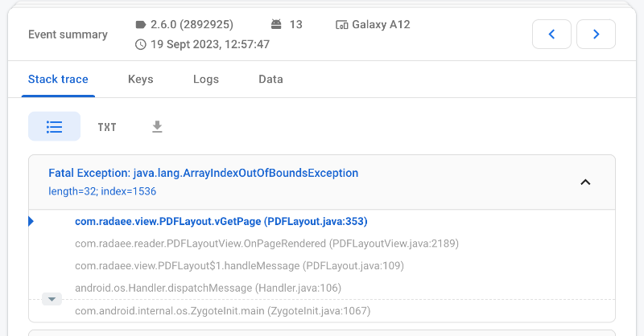Viewport: 644px width, 336px height.
Task: Go to the previous event arrow
Action: (551, 34)
